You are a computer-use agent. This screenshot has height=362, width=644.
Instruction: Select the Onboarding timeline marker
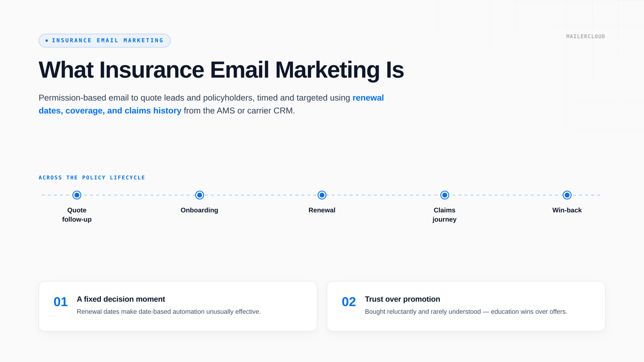[199, 195]
